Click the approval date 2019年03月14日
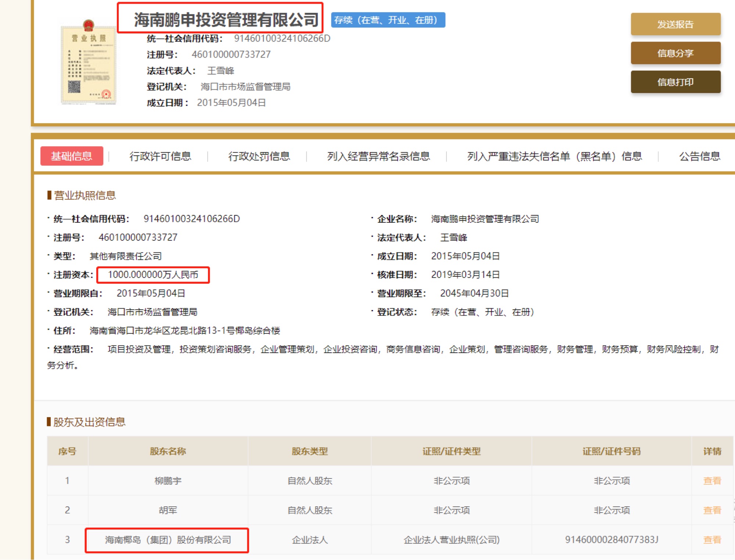 click(466, 274)
